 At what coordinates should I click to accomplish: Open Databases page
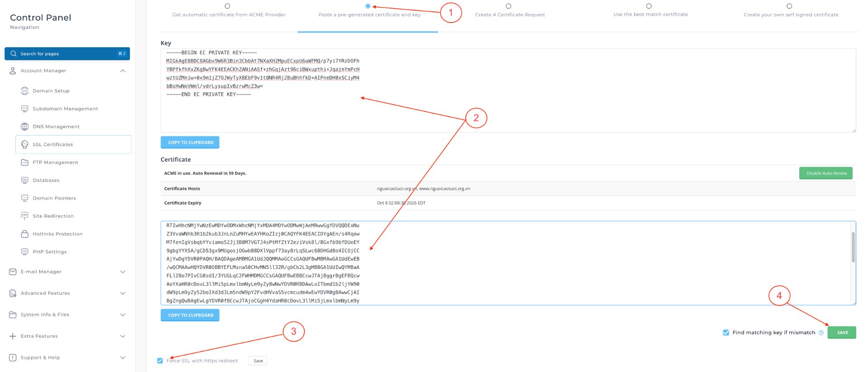(x=46, y=180)
